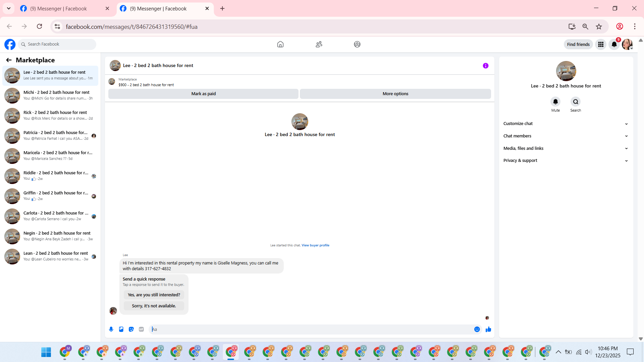Open the GIF picker icon
The height and width of the screenshot is (362, 644).
pyautogui.click(x=141, y=329)
